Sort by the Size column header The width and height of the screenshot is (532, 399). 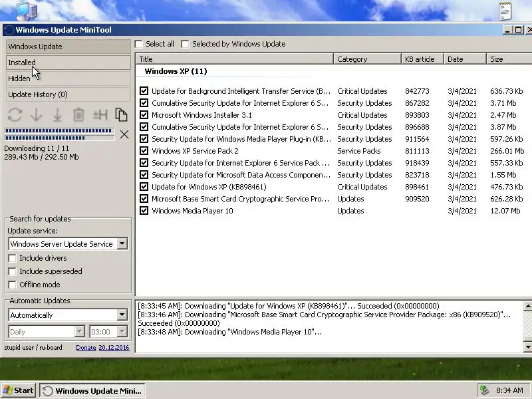click(509, 59)
